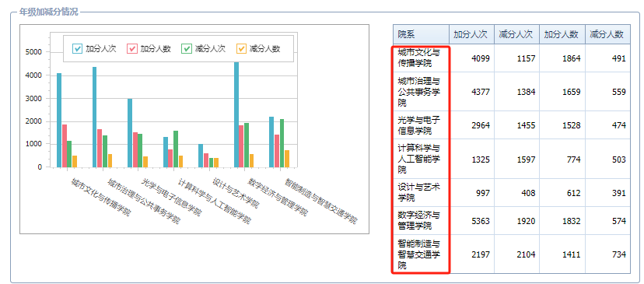644x284 pixels.
Task: Click the value 559 in the table
Action: pos(619,92)
